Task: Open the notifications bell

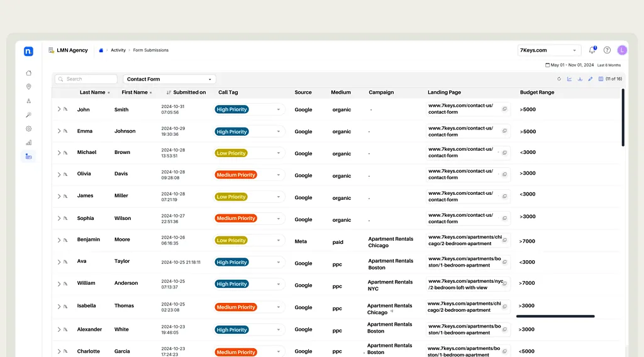Action: point(592,50)
